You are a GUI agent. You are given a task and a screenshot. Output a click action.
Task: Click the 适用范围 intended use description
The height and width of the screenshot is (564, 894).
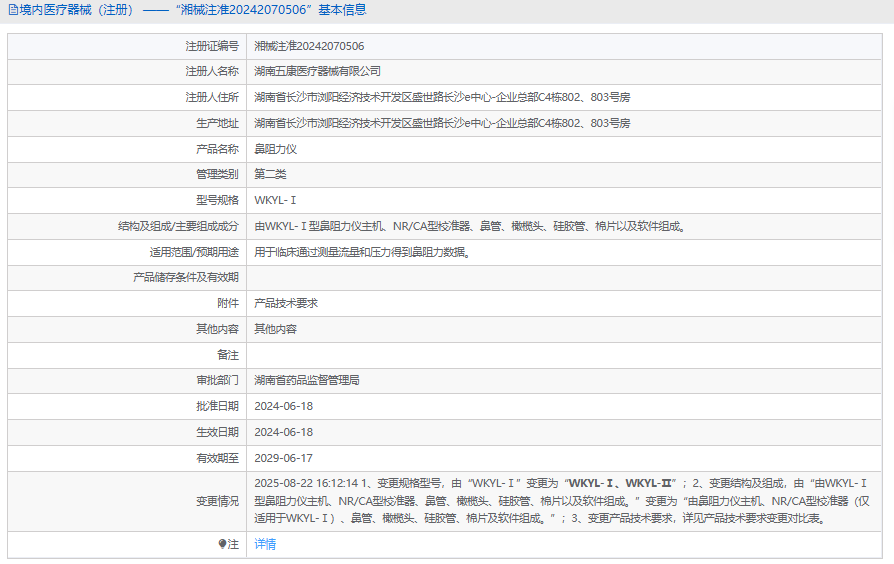(363, 252)
